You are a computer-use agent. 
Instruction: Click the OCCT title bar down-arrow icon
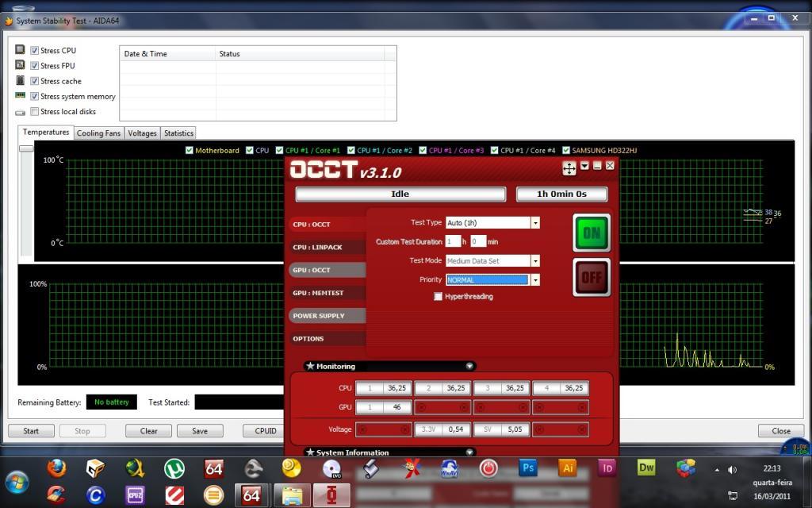(584, 166)
